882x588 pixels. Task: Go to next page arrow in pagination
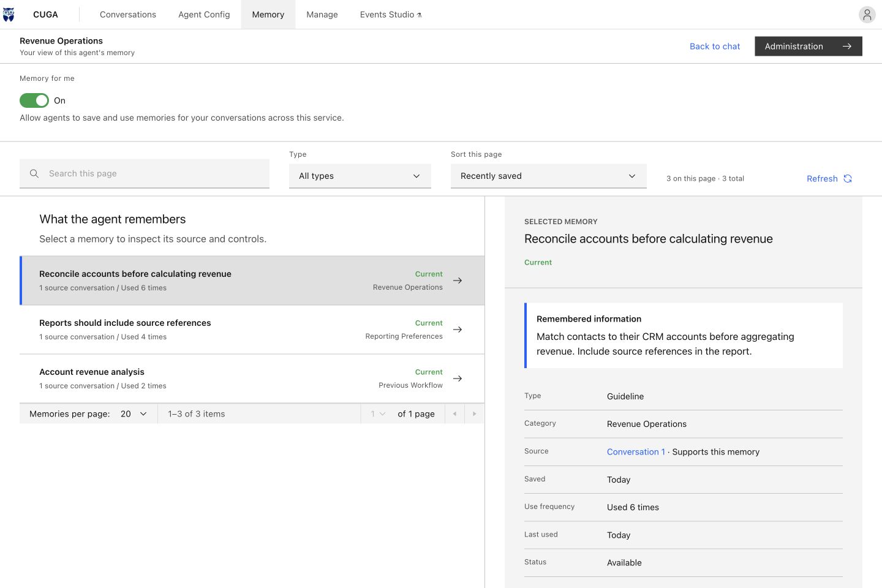click(474, 414)
